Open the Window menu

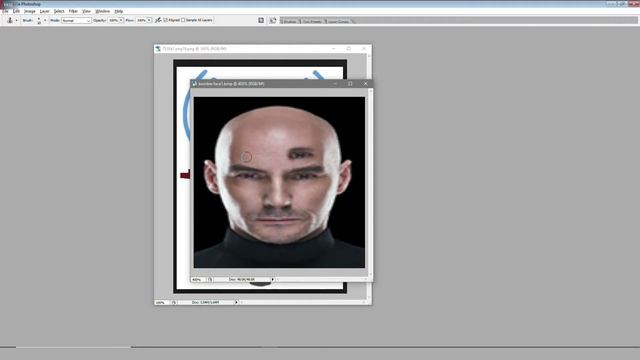coord(102,11)
